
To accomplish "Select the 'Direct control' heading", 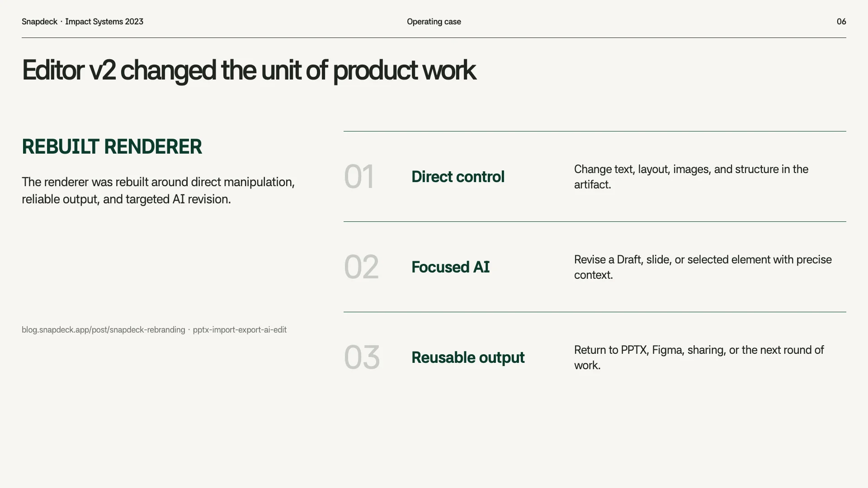I will [x=458, y=177].
